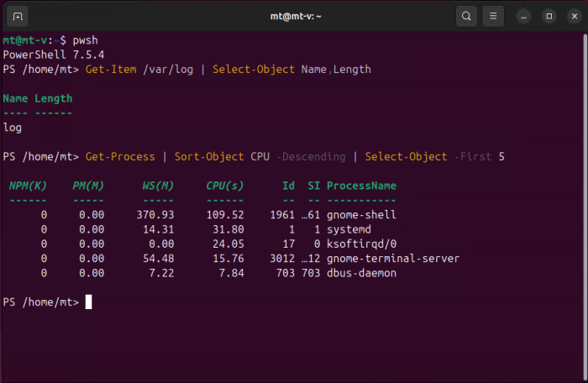Click the 'log' output row
This screenshot has height=383, width=588.
click(x=13, y=128)
